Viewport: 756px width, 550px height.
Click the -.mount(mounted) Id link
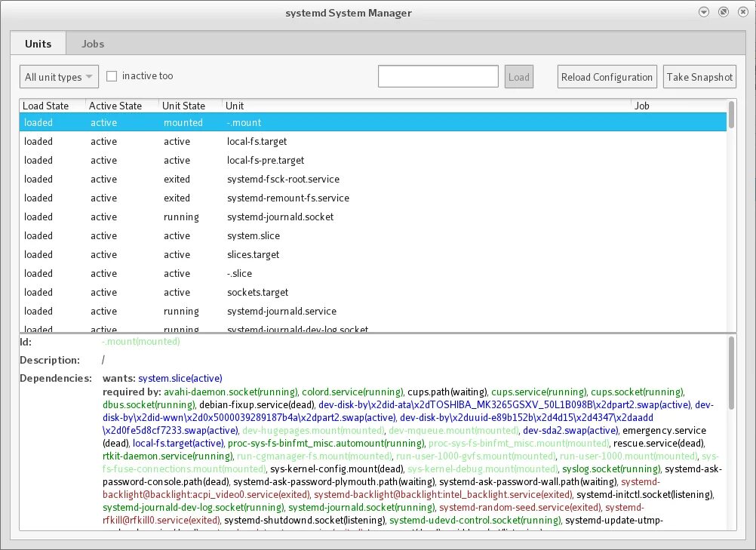click(141, 342)
